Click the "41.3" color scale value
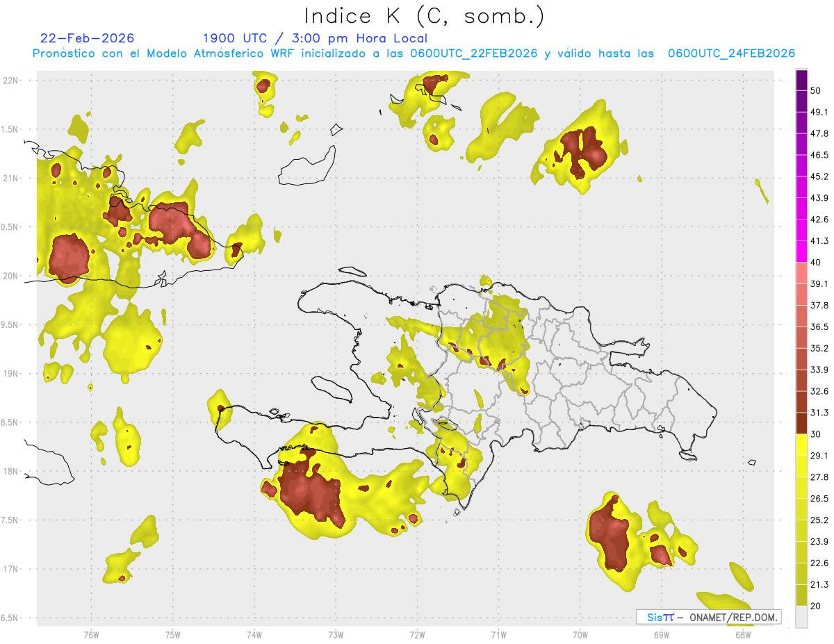 819,242
